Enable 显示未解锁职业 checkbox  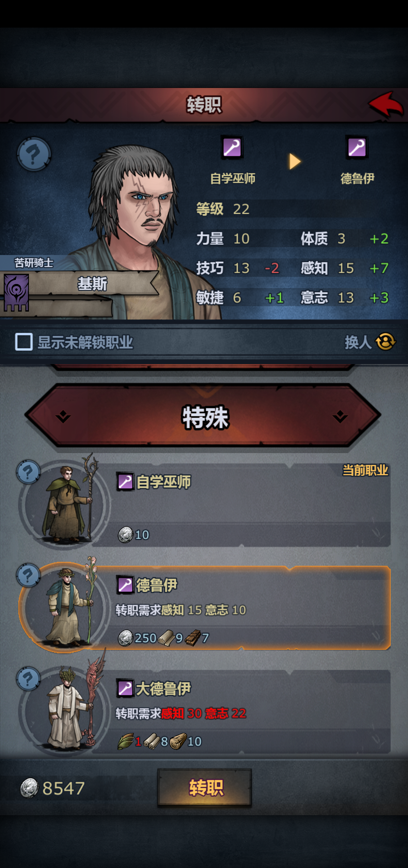24,342
